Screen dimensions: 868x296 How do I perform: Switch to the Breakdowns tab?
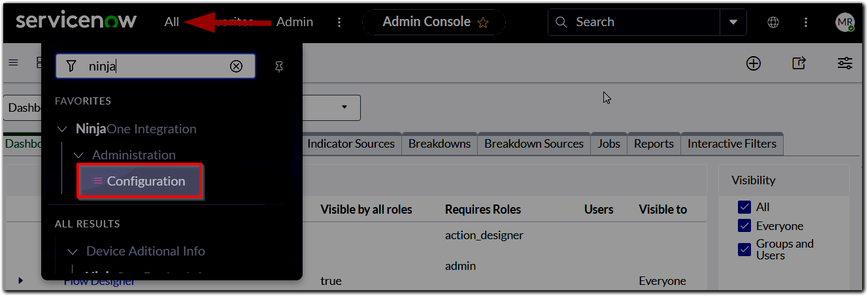coord(439,144)
